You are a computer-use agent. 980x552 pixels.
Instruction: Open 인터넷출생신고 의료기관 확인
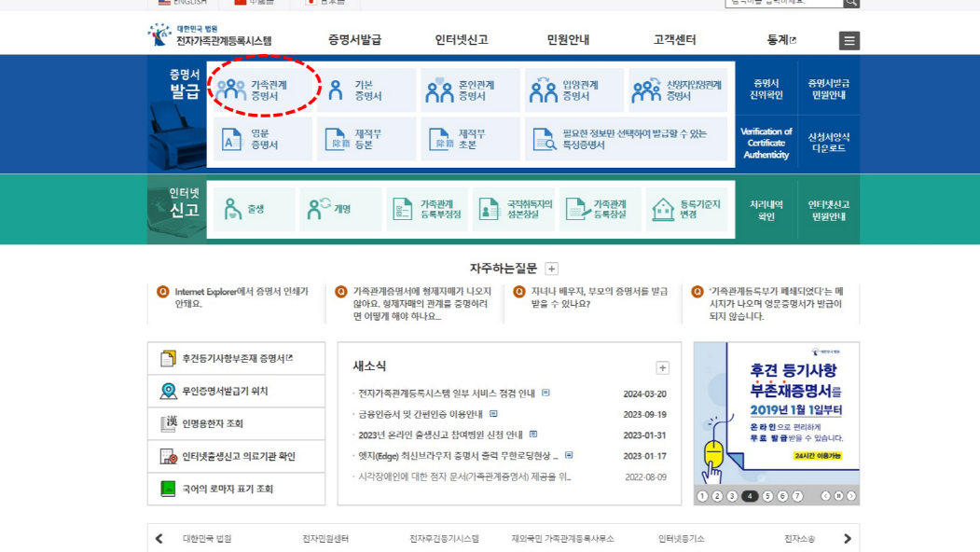[x=236, y=456]
